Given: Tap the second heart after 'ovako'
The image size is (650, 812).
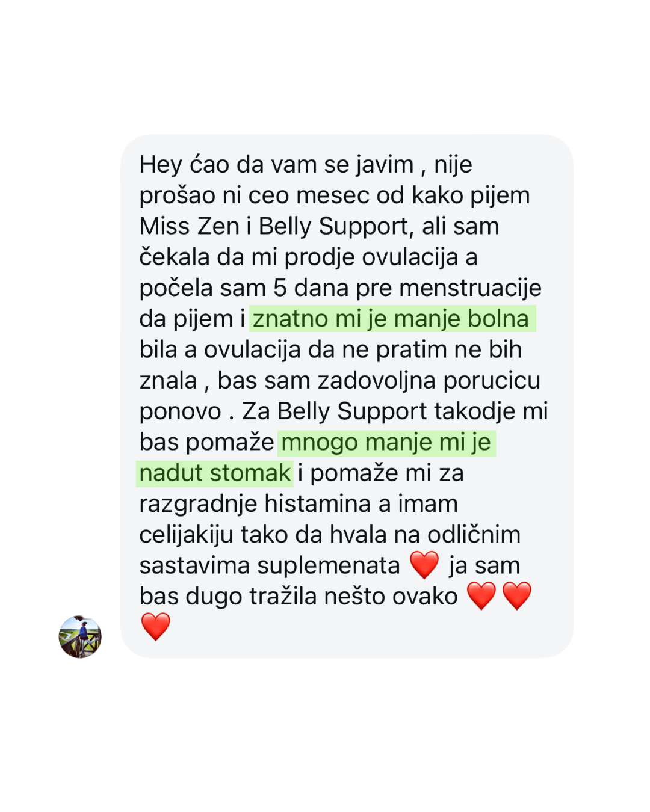Looking at the screenshot, I should coord(517,596).
